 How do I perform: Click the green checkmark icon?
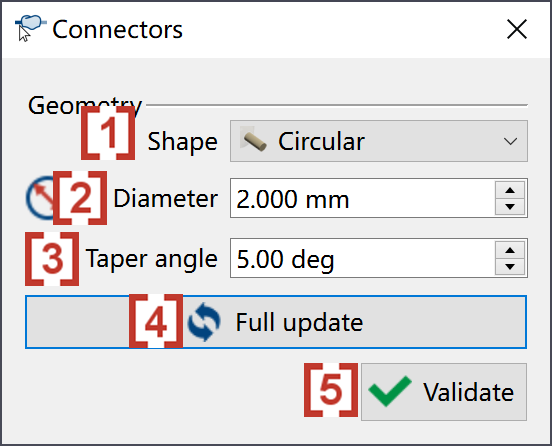click(x=390, y=391)
